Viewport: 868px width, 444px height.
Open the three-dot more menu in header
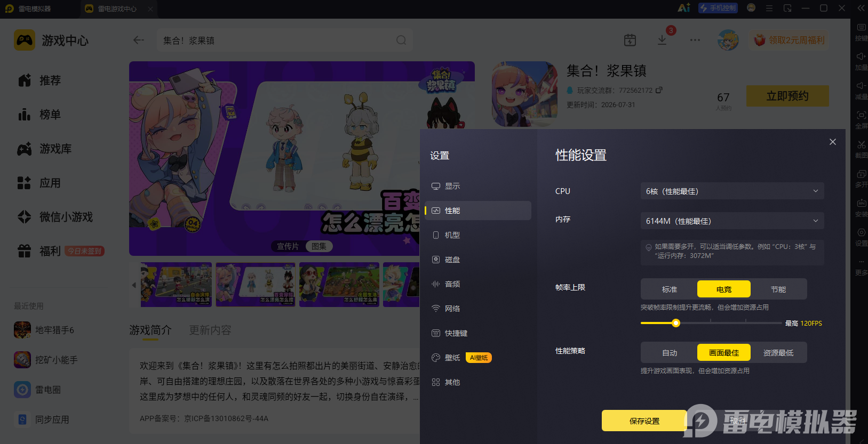(x=695, y=40)
